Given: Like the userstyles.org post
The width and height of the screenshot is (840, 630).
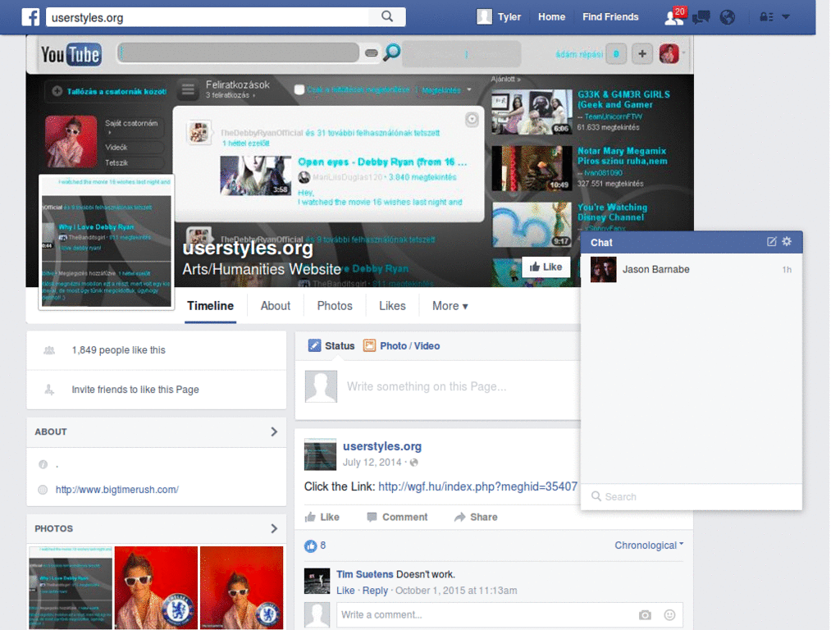Looking at the screenshot, I should coord(322,517).
